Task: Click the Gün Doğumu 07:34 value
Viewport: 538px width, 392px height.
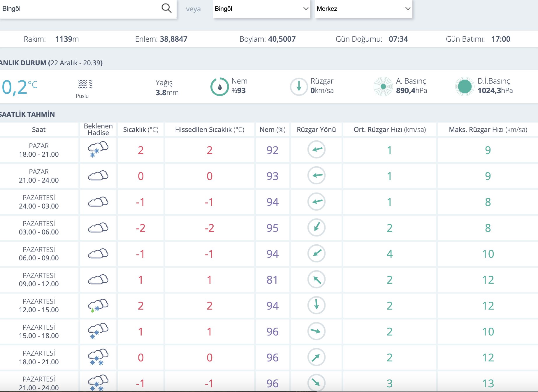Action: (x=398, y=39)
